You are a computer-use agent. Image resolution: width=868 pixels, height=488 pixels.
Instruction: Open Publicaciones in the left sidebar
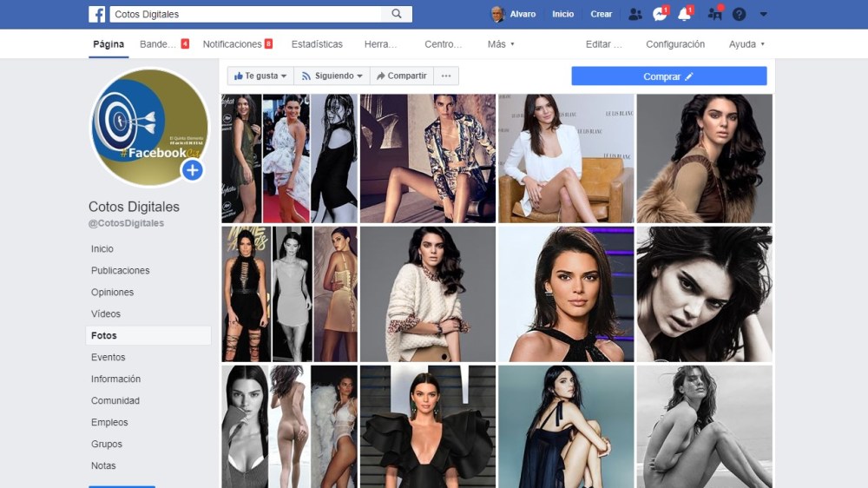[x=121, y=271]
